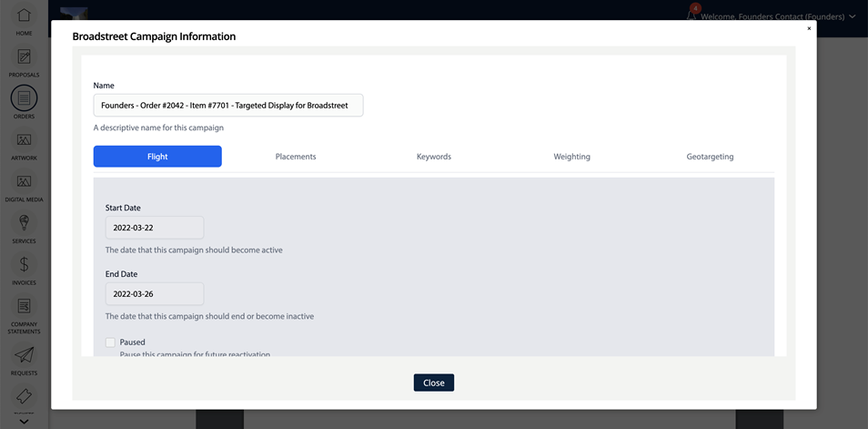Open the Orders sidebar icon

(x=24, y=98)
